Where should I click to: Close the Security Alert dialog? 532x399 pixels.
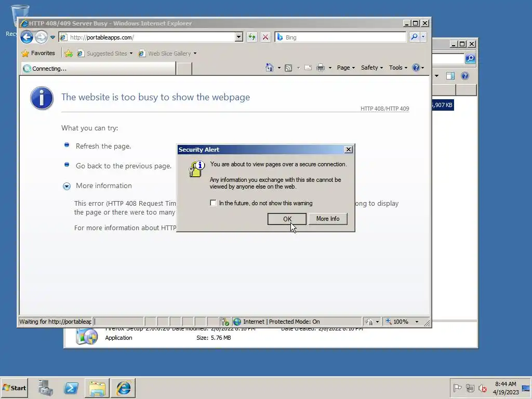click(348, 149)
